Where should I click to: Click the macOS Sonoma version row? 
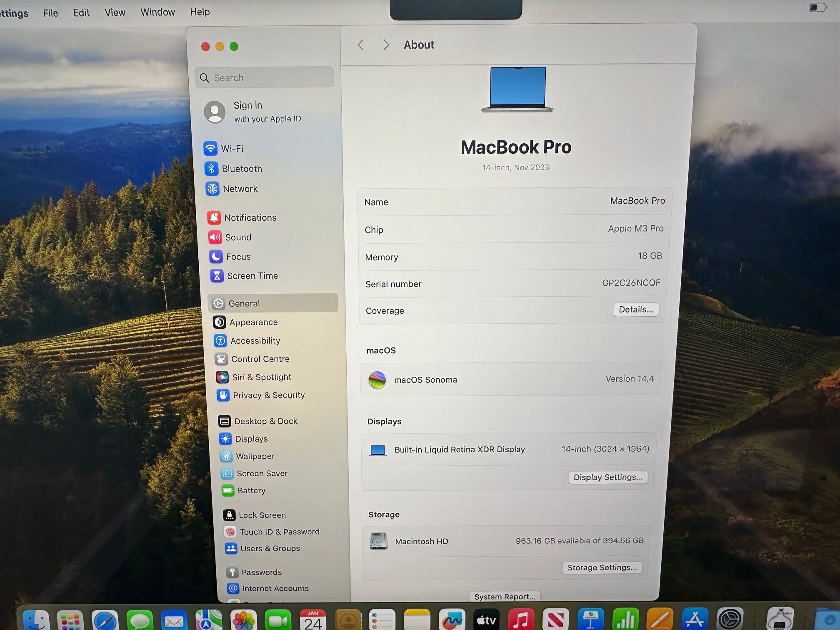[x=510, y=379]
